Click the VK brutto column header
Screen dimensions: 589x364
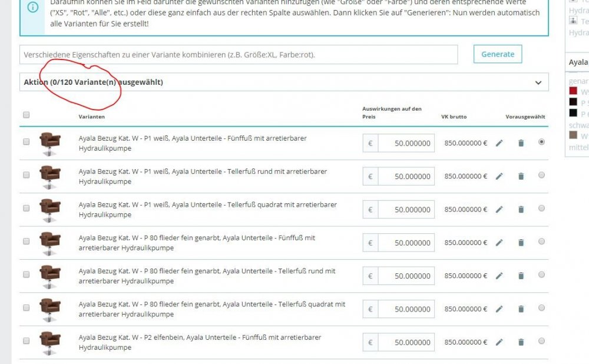(x=454, y=117)
